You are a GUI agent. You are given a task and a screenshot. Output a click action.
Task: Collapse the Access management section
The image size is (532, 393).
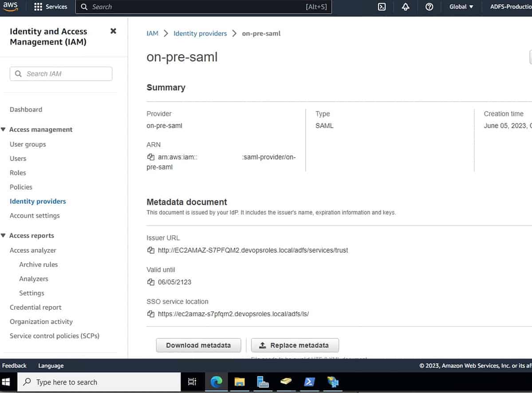[x=4, y=129]
